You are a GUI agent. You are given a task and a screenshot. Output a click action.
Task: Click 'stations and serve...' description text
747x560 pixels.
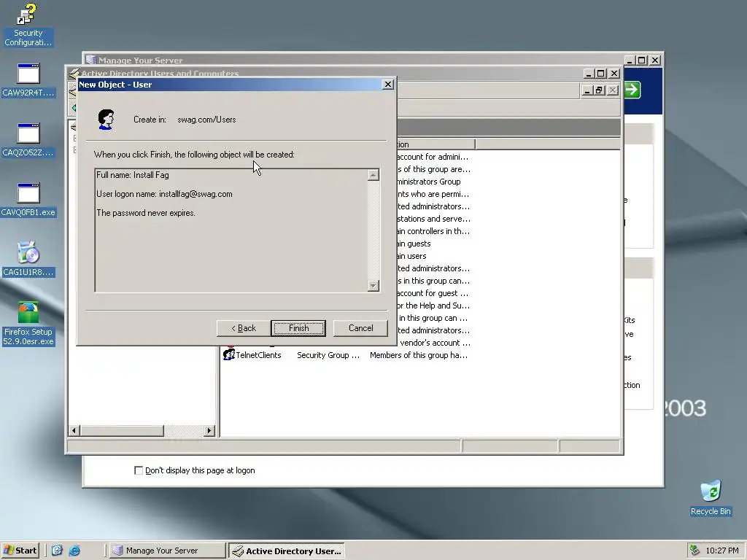(x=433, y=219)
